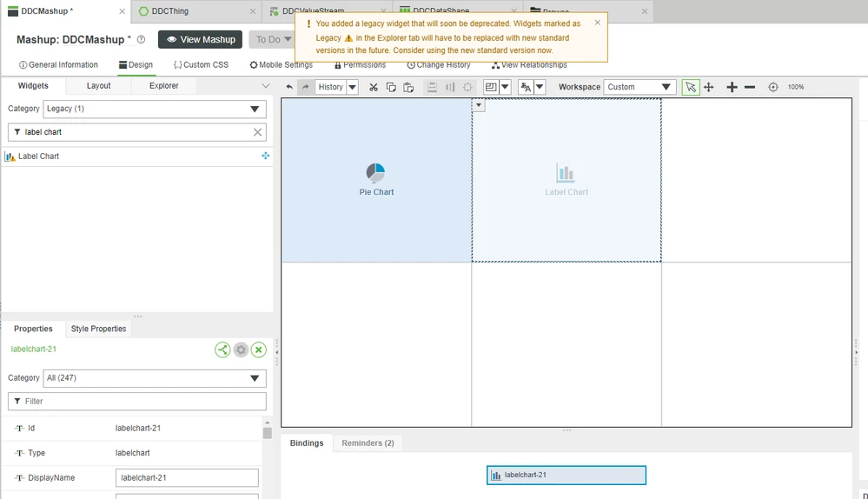Open the Mobile Settings section

[282, 65]
